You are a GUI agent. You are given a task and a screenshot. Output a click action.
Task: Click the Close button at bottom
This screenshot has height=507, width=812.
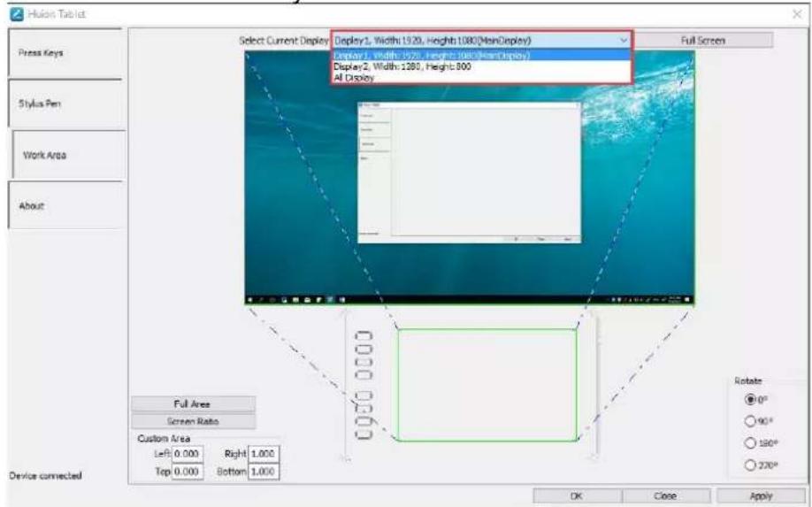click(x=665, y=495)
